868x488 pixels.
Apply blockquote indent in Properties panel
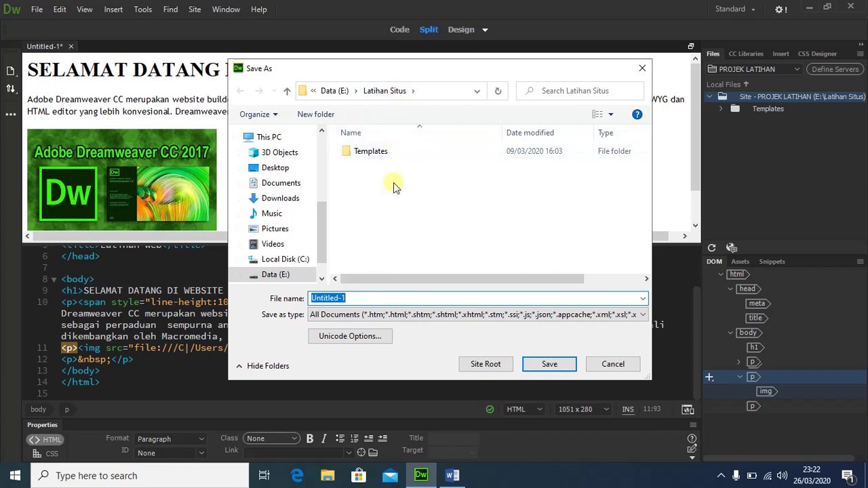point(382,439)
